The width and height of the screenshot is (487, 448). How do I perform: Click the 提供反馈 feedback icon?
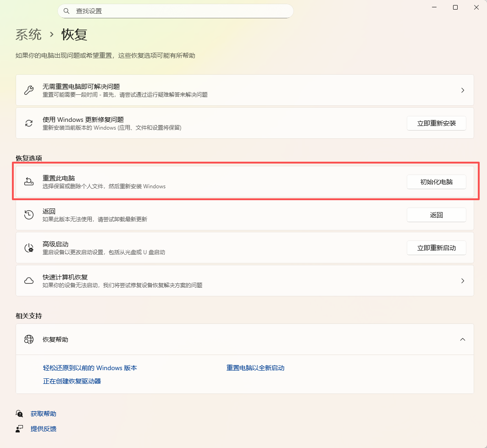coord(19,428)
